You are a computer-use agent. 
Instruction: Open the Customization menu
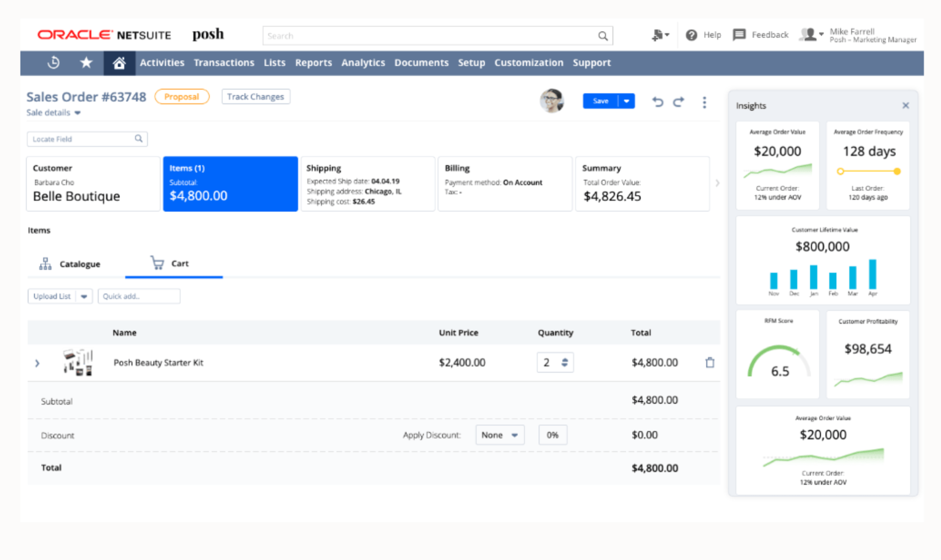coord(529,63)
